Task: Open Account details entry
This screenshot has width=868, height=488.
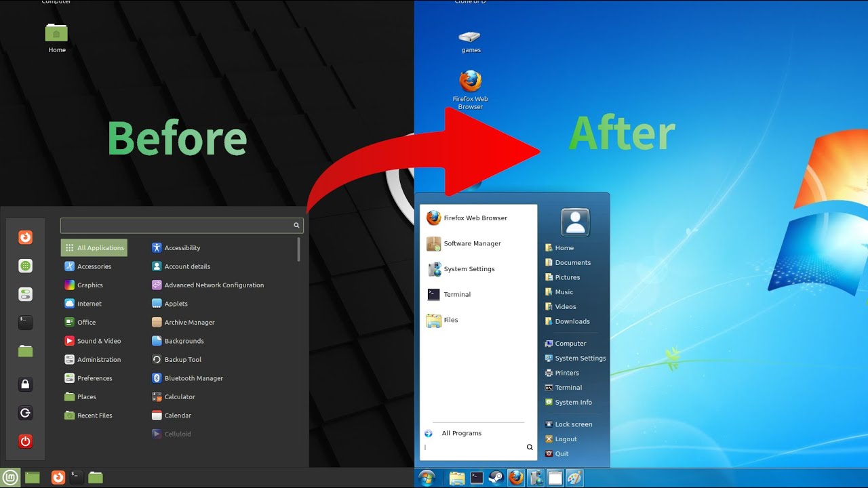Action: tap(180, 266)
